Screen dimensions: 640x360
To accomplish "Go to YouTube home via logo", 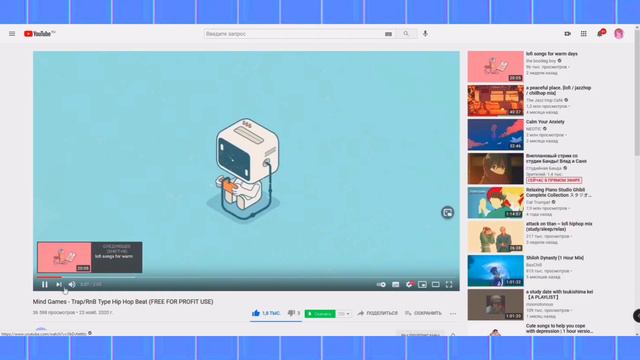I will click(39, 34).
